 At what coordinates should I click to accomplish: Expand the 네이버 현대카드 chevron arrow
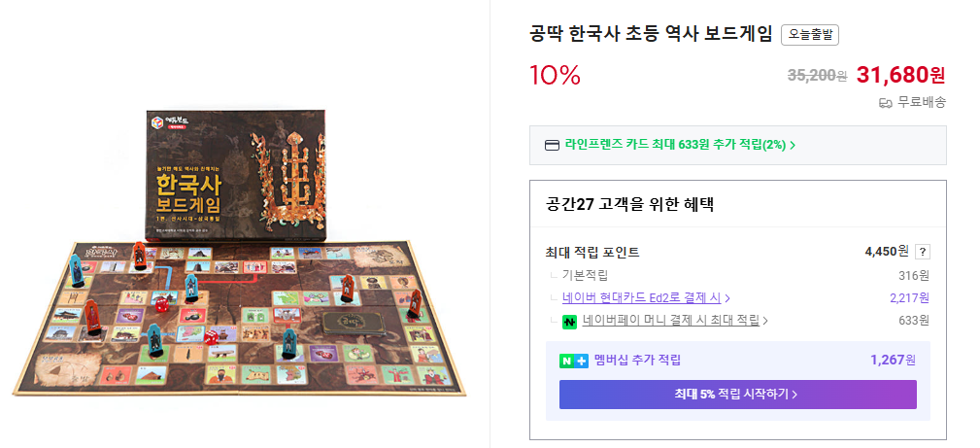click(x=727, y=297)
